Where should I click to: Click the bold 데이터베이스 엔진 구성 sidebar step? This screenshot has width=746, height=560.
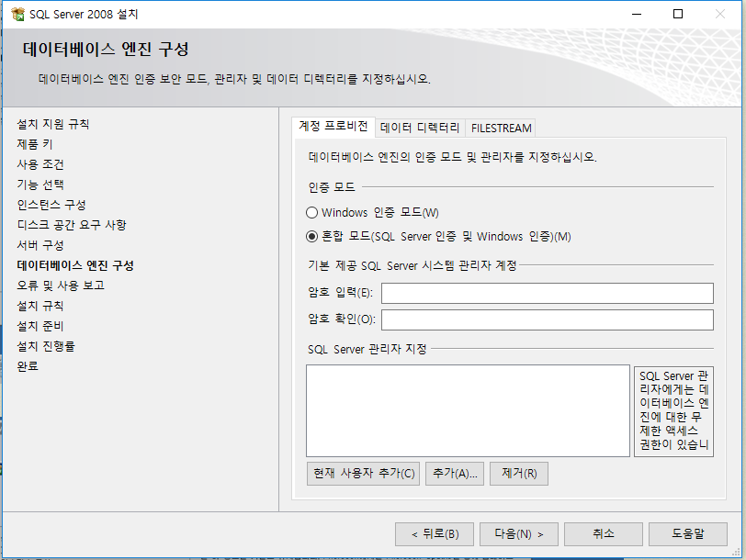(x=75, y=265)
